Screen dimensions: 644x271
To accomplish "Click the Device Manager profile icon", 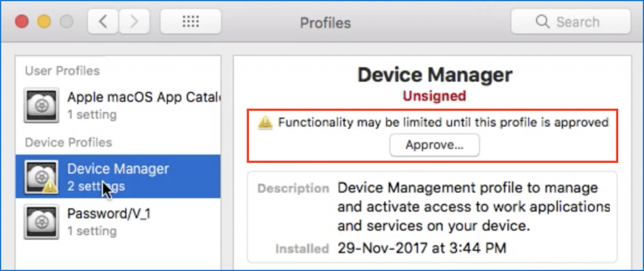I will 41,177.
